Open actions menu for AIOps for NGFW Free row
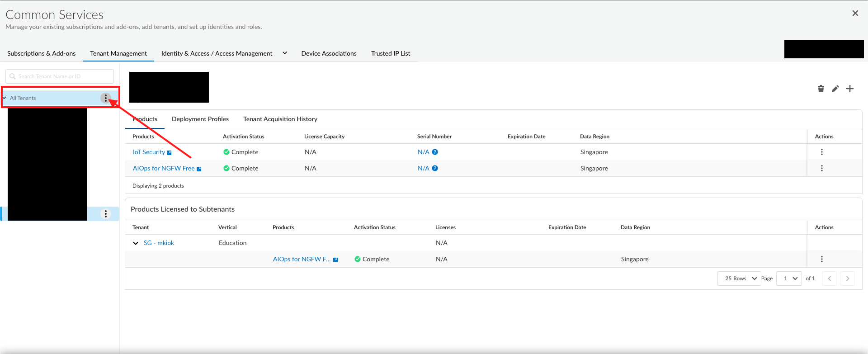The width and height of the screenshot is (868, 354). point(821,168)
